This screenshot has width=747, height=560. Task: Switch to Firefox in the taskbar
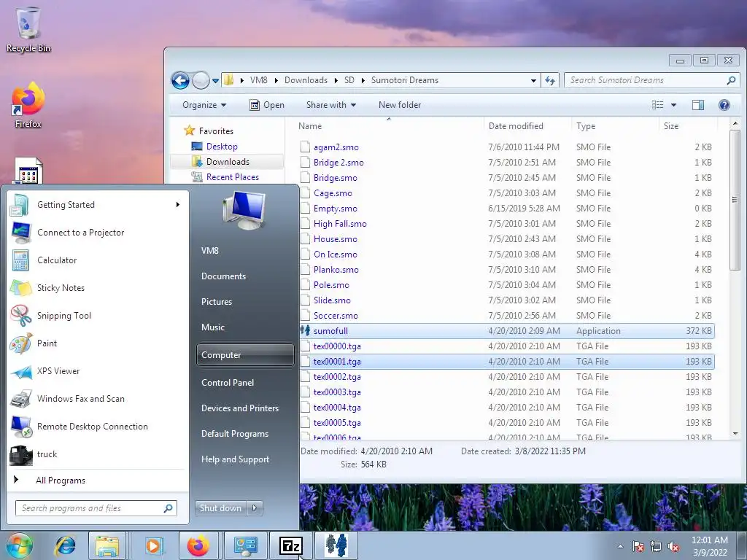point(198,545)
